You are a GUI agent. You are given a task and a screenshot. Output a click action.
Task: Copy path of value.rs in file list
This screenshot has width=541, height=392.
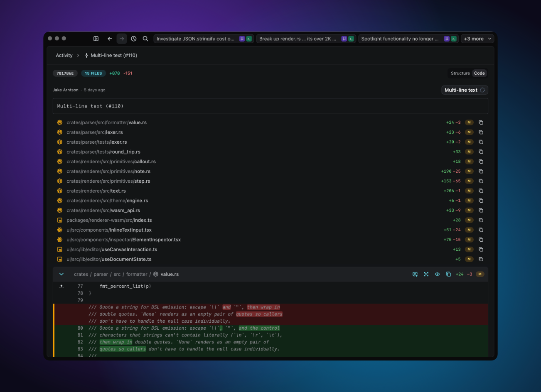[481, 122]
